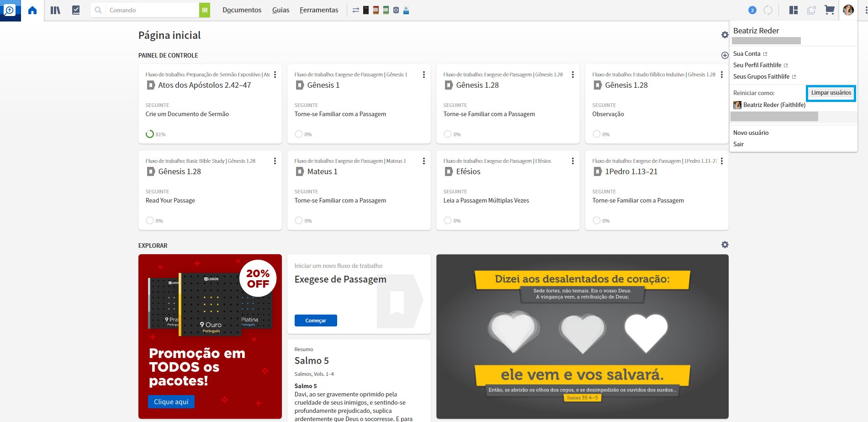
Task: Click the shortcut arrows swap icon
Action: pyautogui.click(x=355, y=10)
